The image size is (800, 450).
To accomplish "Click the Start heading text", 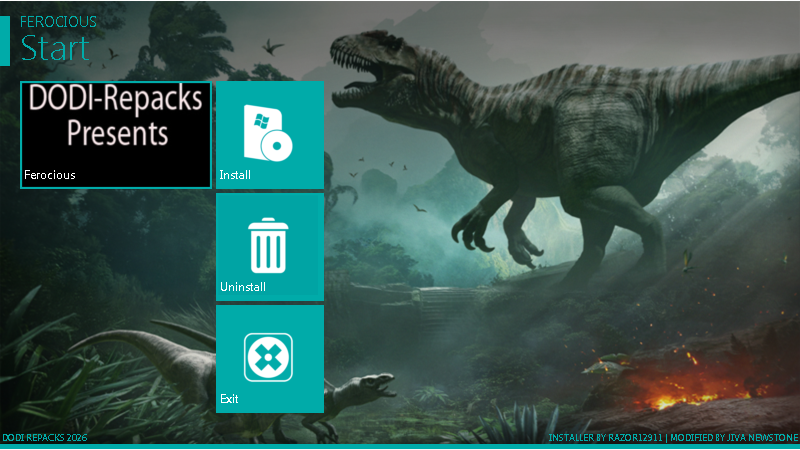I will pos(55,47).
